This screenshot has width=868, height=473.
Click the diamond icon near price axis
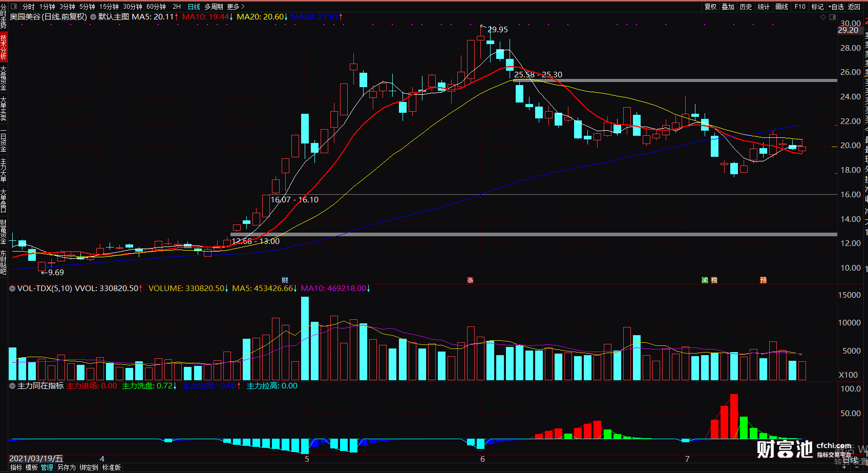tap(823, 17)
